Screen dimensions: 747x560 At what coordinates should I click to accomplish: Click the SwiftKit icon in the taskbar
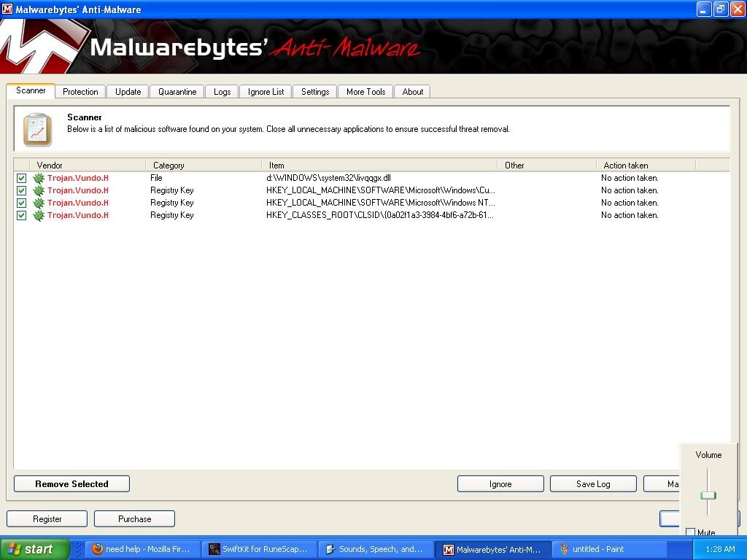[x=214, y=549]
